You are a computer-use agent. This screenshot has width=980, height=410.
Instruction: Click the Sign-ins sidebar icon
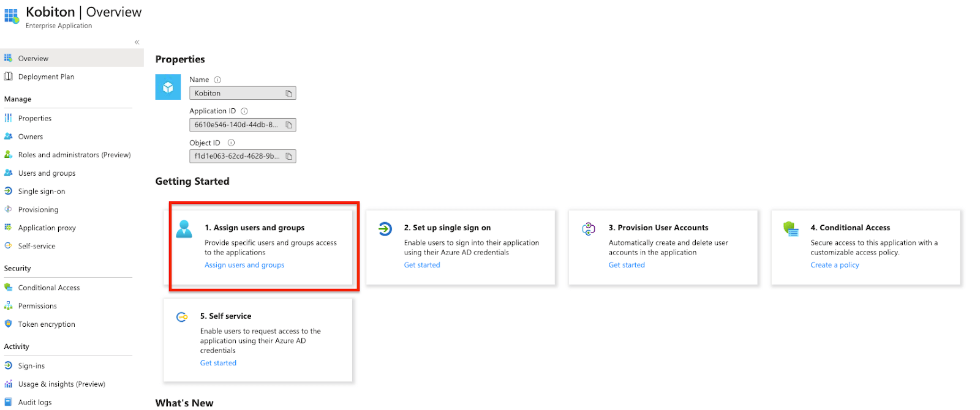click(8, 366)
